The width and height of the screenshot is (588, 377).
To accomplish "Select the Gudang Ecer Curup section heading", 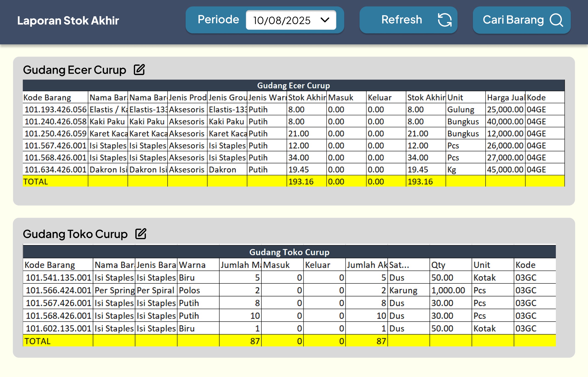I will [75, 70].
